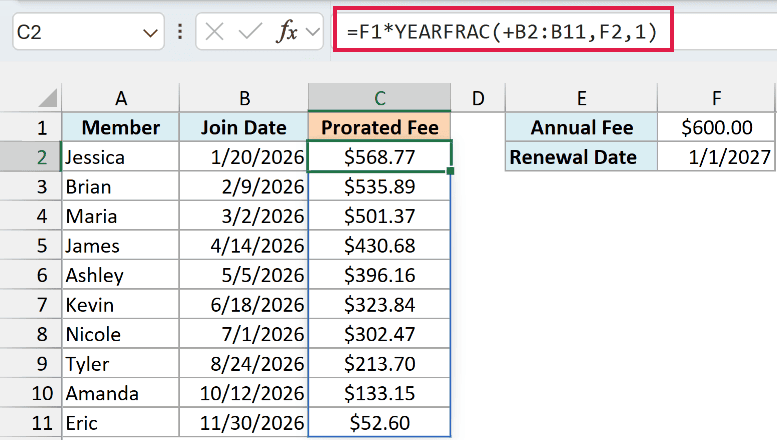777x440 pixels.
Task: Select the $600.00 cell
Action: point(716,127)
